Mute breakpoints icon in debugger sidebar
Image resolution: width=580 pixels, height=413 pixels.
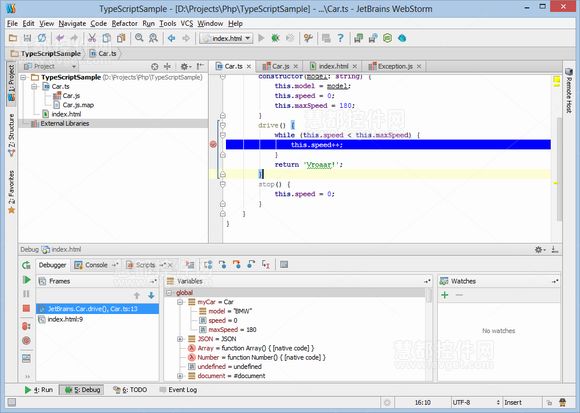[26, 341]
